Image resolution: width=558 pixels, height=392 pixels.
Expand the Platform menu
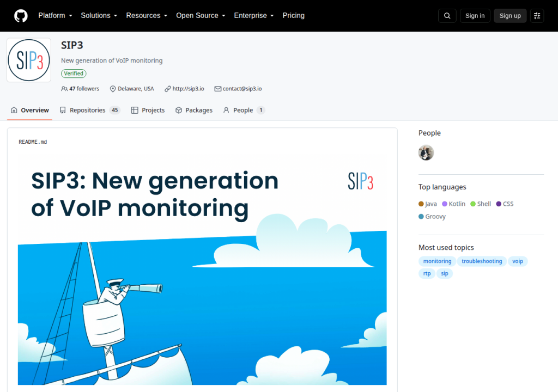click(x=55, y=16)
